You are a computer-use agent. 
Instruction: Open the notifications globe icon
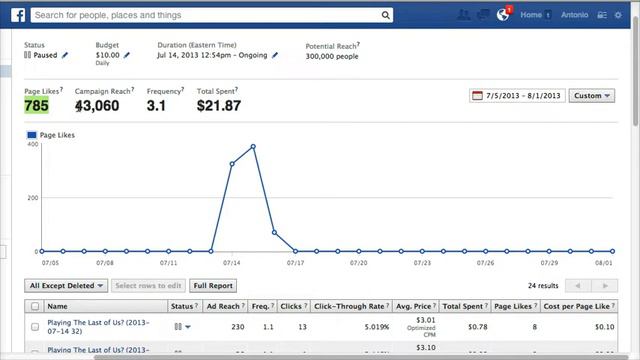click(x=503, y=15)
